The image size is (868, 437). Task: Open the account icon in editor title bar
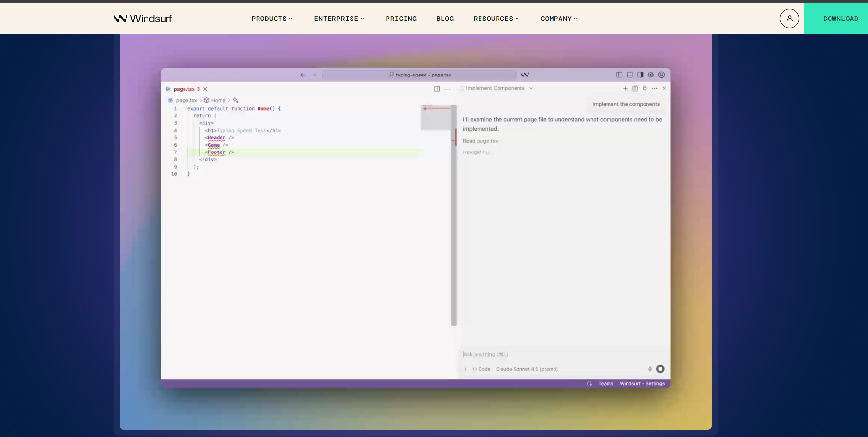point(661,75)
